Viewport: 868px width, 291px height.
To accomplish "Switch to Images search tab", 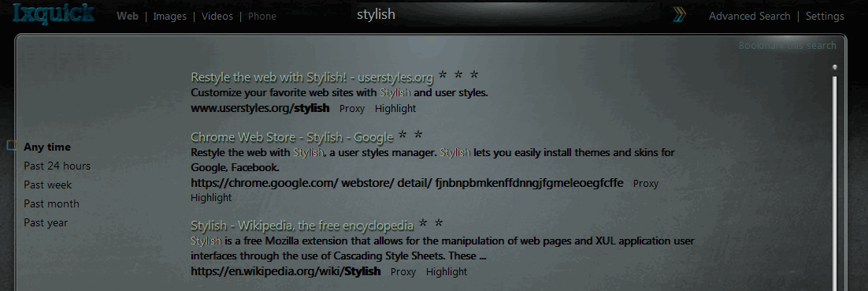I will point(169,16).
